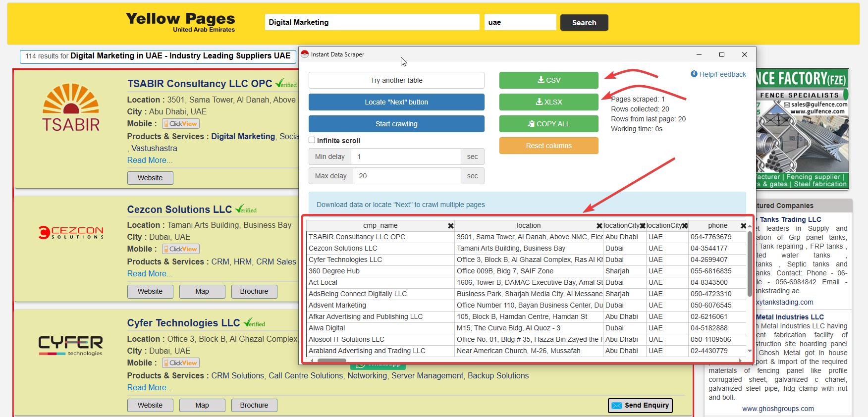Click Map button for Cezcon Solutions
The height and width of the screenshot is (417, 868).
[202, 291]
